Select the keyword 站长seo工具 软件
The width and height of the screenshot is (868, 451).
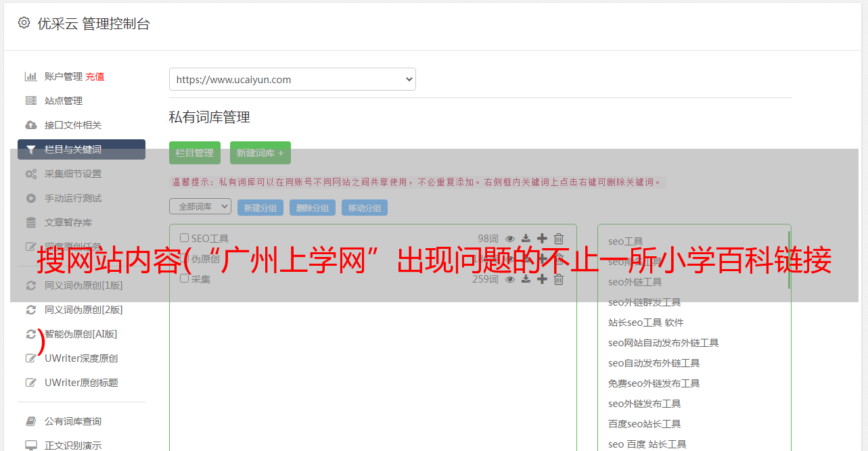tap(646, 323)
